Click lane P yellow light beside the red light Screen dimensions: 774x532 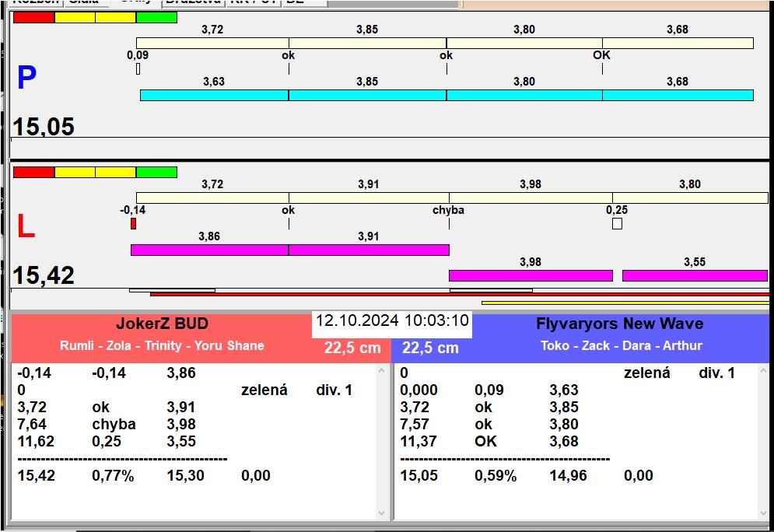tap(75, 18)
